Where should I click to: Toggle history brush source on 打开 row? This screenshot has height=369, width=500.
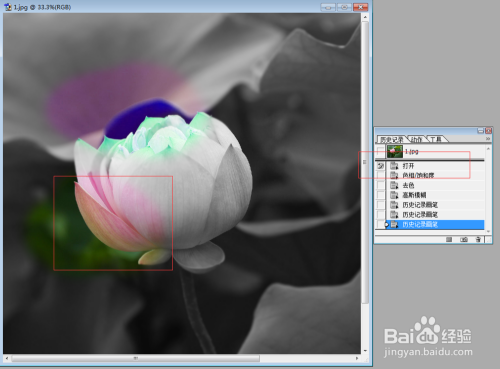(x=381, y=166)
